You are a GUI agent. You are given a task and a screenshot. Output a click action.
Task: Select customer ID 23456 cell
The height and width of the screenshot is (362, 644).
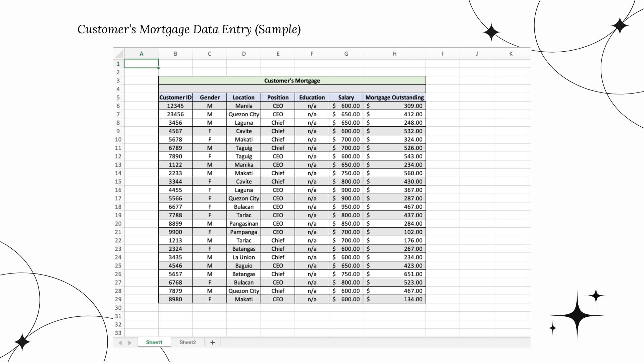175,114
